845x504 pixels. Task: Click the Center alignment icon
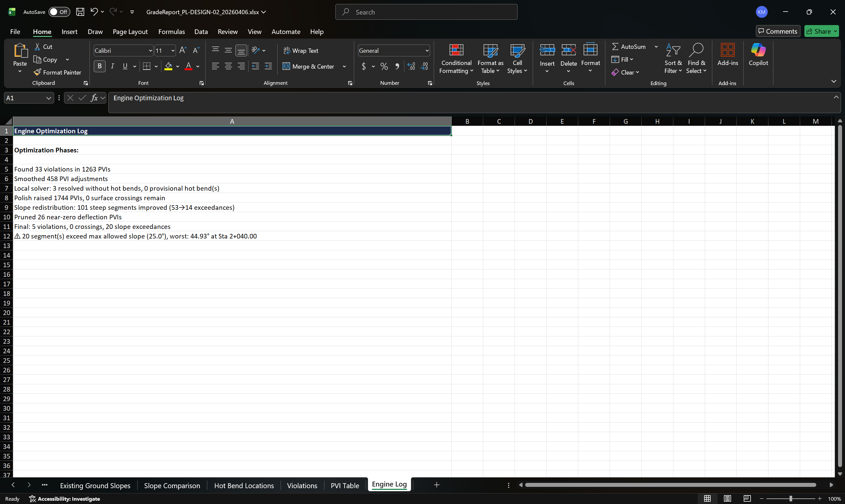click(x=228, y=66)
